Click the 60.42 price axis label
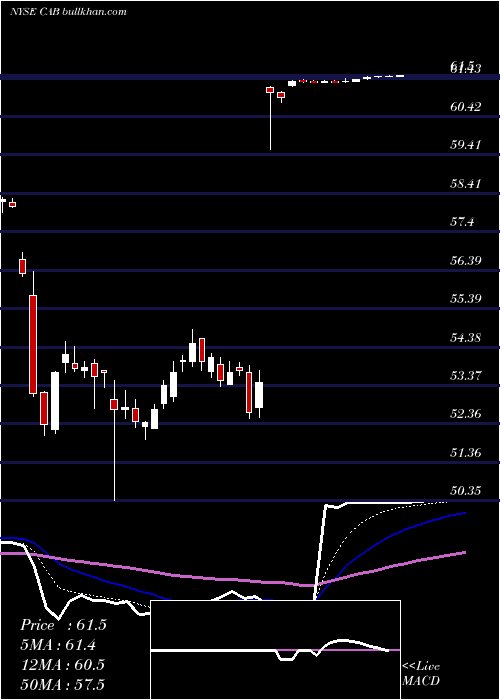The height and width of the screenshot is (700, 500). tap(466, 107)
